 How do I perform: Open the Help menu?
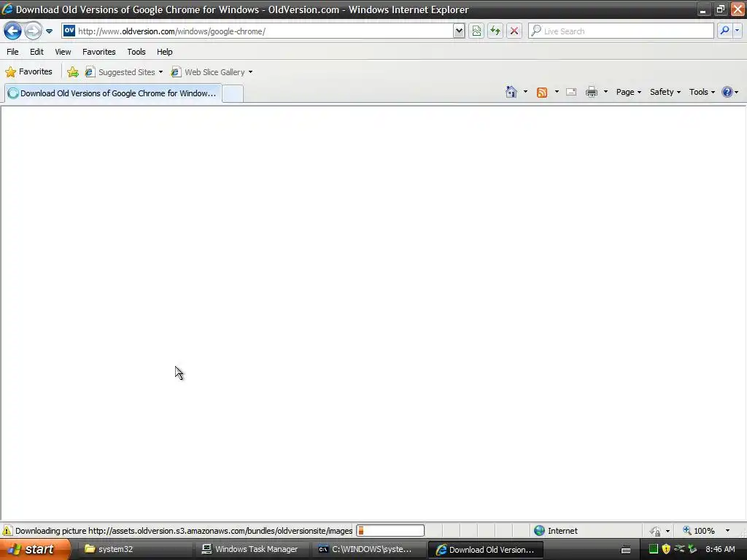pos(165,52)
